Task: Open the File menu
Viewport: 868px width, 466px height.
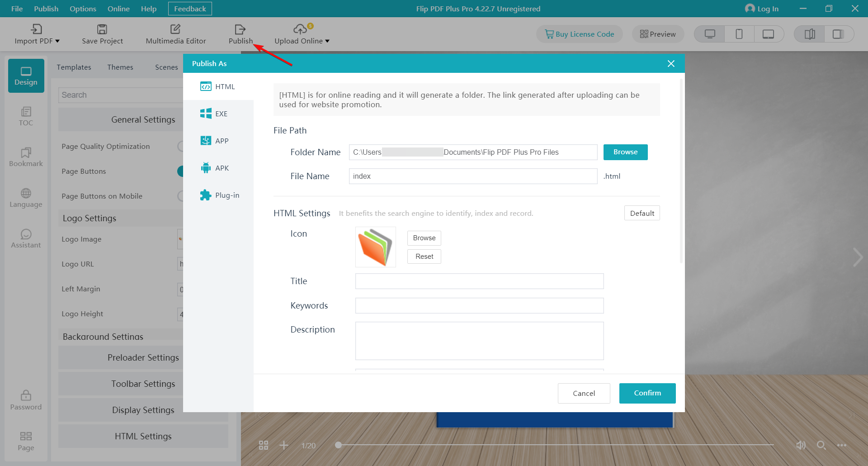Action: [x=17, y=9]
